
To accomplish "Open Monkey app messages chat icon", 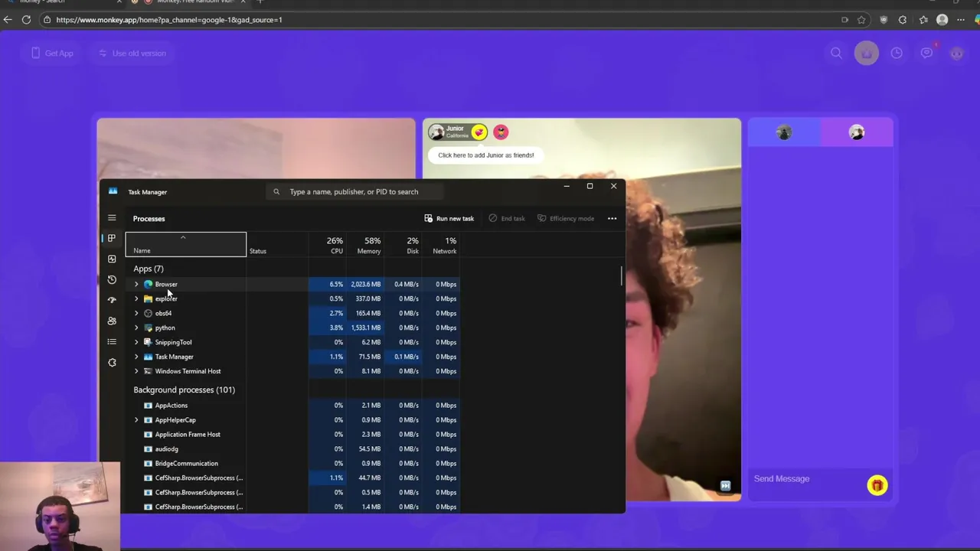I will click(x=927, y=53).
